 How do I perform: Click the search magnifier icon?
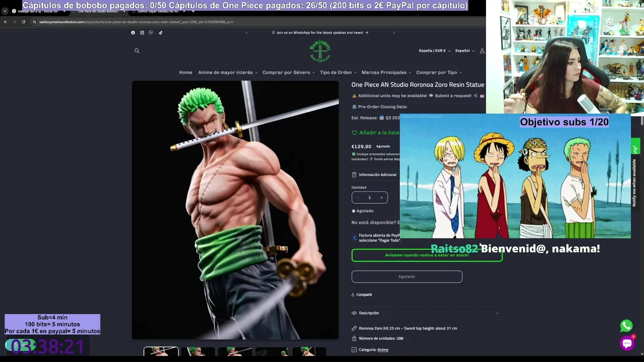(137, 51)
